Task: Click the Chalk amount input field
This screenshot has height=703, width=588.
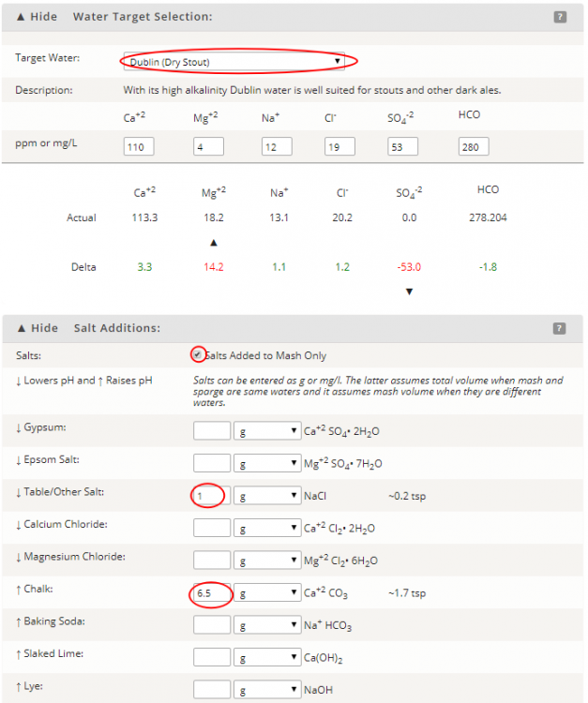Action: [x=211, y=592]
